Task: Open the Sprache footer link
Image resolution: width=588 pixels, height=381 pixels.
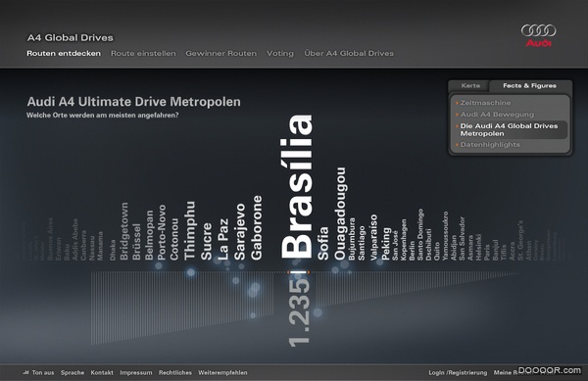Action: (73, 372)
